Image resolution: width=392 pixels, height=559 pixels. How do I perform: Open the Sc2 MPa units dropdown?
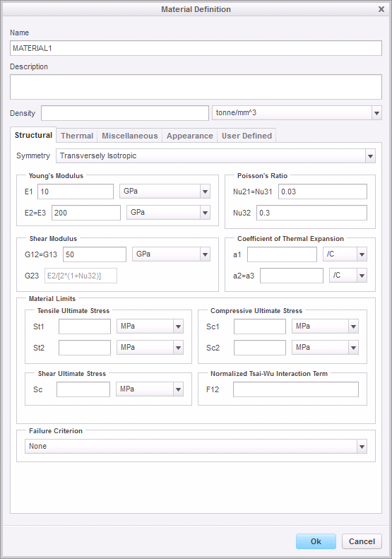coord(325,348)
